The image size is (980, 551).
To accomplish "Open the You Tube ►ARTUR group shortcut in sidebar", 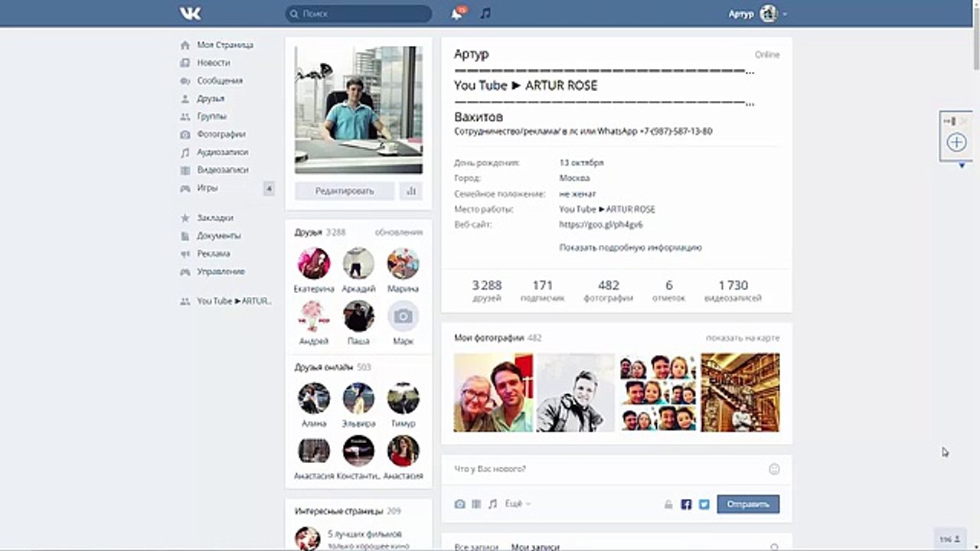I will (x=234, y=302).
